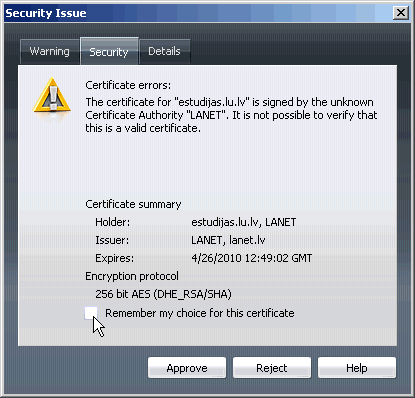The image size is (415, 398).
Task: Click the 'Certificate summary' heading
Action: [x=133, y=204]
